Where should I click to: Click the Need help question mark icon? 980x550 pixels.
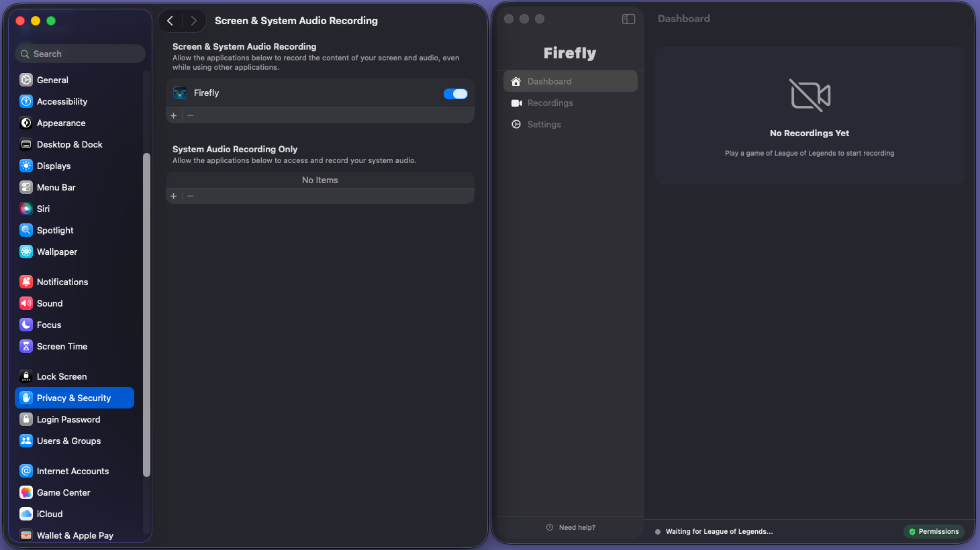[x=550, y=527]
